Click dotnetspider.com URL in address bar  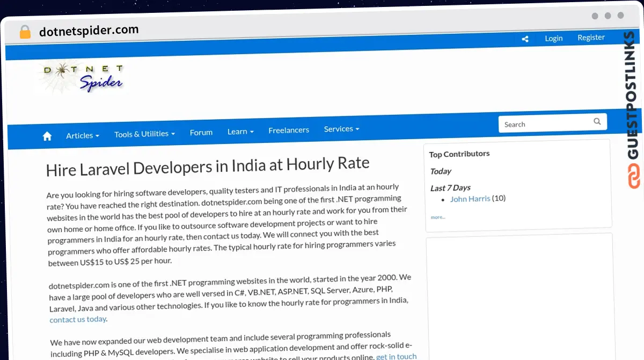pyautogui.click(x=89, y=31)
